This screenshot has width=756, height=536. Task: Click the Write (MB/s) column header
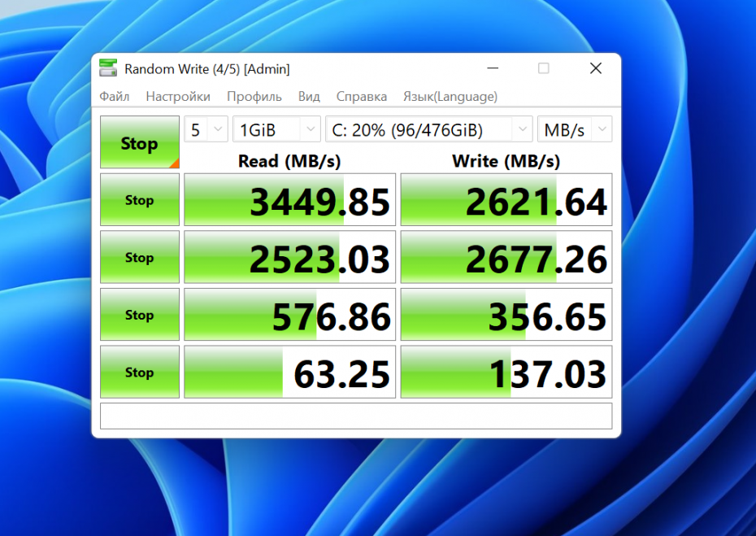(x=506, y=161)
